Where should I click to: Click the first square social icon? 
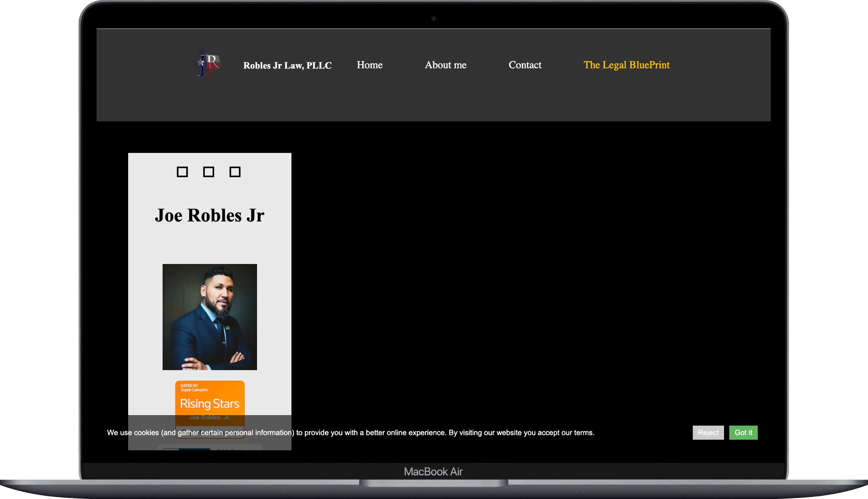click(x=182, y=172)
